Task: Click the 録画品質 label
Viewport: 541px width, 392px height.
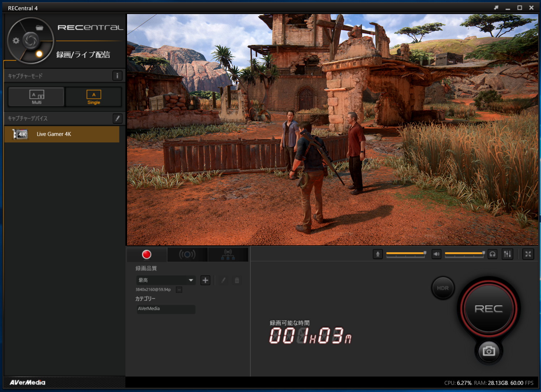Action: 146,268
